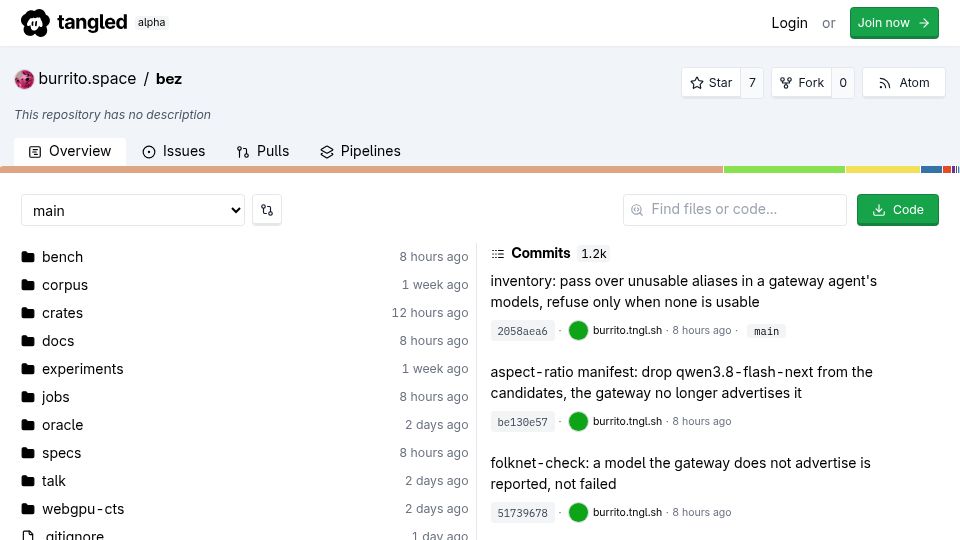Open burrito.space owner link
Screen dimensions: 960x540
pyautogui.click(x=87, y=79)
